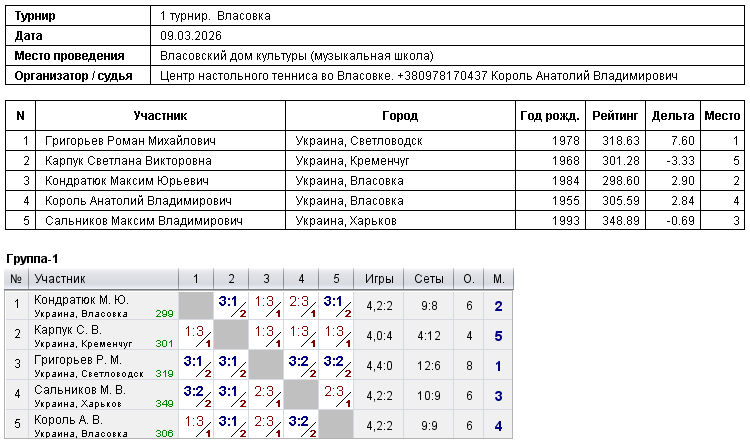Click sets value 9:8 in Кондратюк row

coord(429,306)
